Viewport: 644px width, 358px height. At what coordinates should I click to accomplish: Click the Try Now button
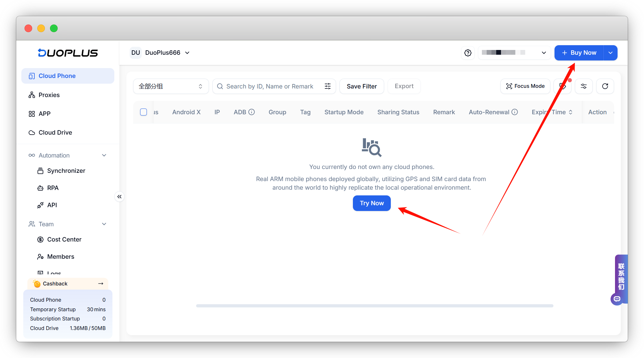(x=372, y=203)
